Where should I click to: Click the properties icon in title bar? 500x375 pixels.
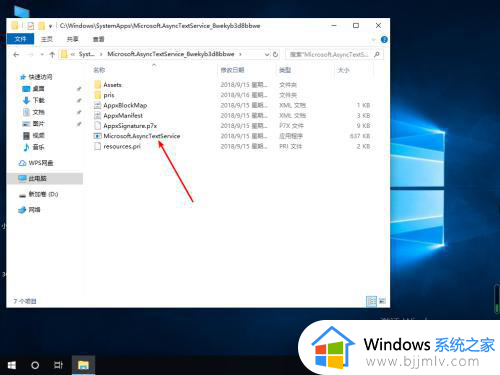31,26
